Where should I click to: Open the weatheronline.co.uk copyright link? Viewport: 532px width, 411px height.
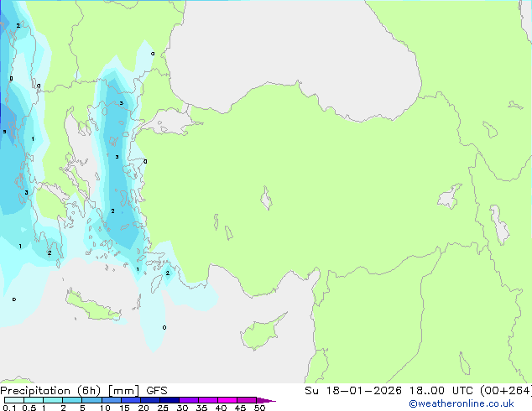click(x=462, y=403)
